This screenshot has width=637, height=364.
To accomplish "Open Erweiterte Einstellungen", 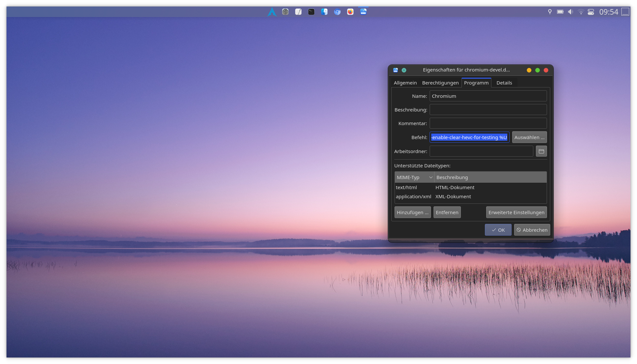I will [516, 212].
